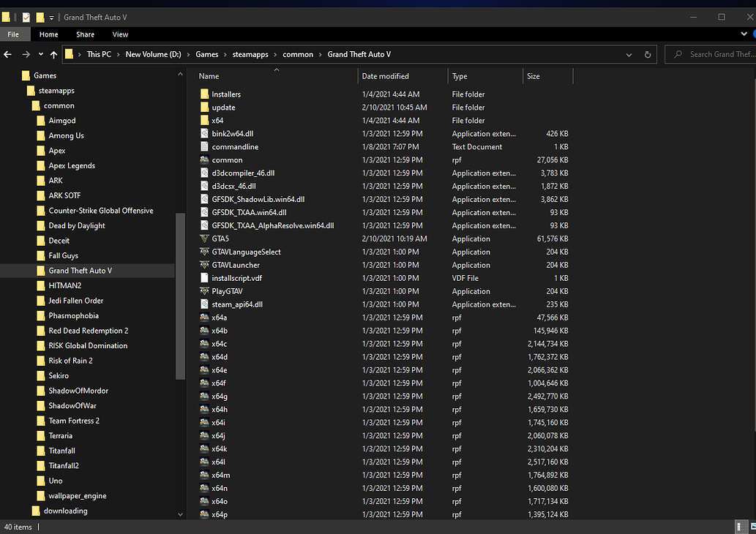Image resolution: width=756 pixels, height=534 pixels.
Task: Click the navigation pane scroll down arrow
Action: pyautogui.click(x=180, y=514)
